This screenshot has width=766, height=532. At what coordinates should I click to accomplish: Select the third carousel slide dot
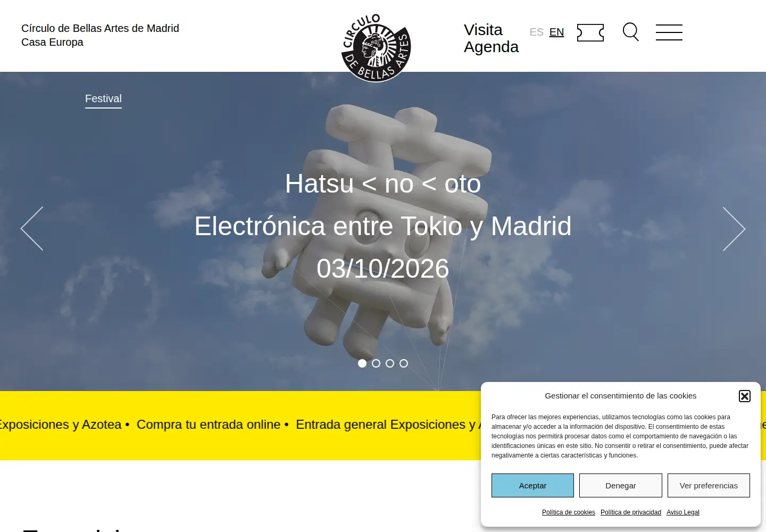click(x=390, y=363)
